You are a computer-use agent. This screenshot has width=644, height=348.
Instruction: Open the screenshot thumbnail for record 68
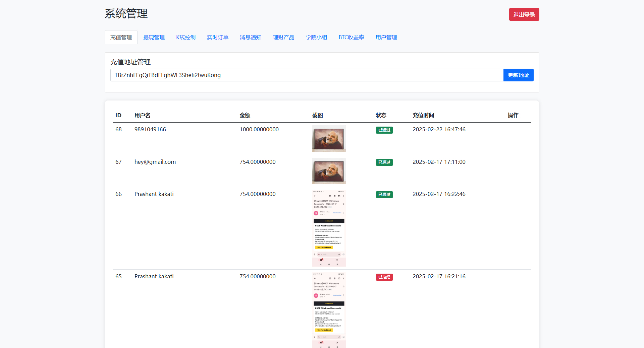(x=329, y=138)
